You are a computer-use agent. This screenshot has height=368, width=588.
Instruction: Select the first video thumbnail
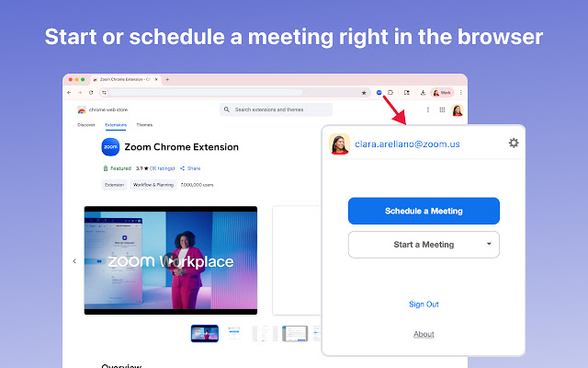(x=205, y=333)
